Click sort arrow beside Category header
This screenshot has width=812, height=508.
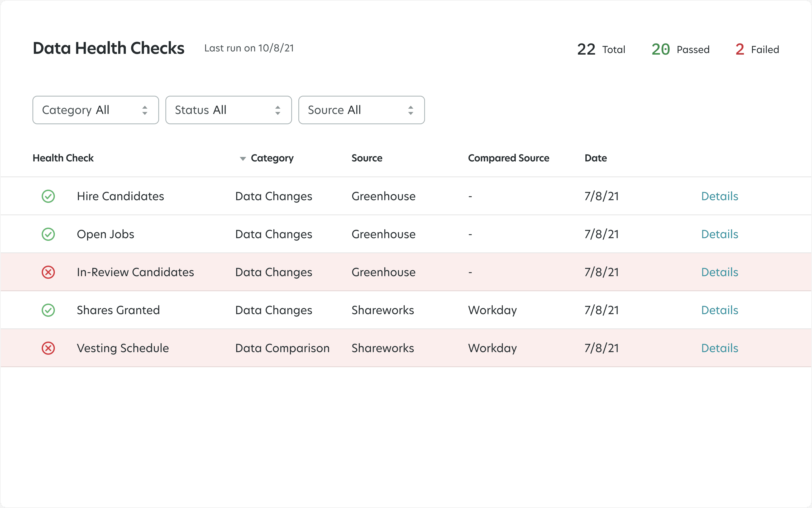coord(242,158)
